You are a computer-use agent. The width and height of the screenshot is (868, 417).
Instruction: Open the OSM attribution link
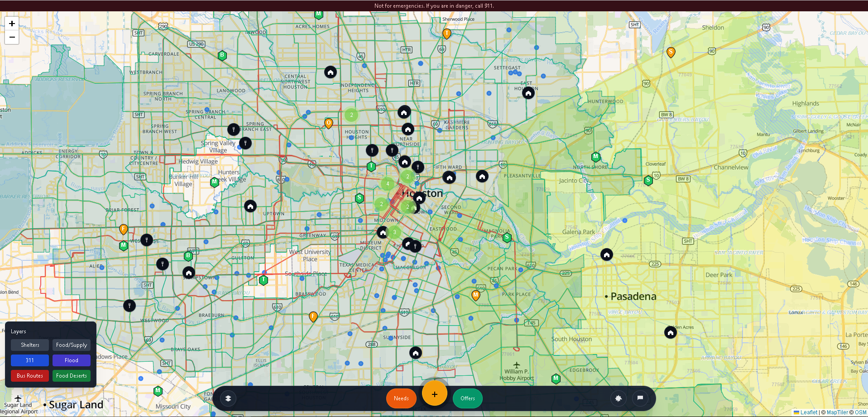pos(860,412)
